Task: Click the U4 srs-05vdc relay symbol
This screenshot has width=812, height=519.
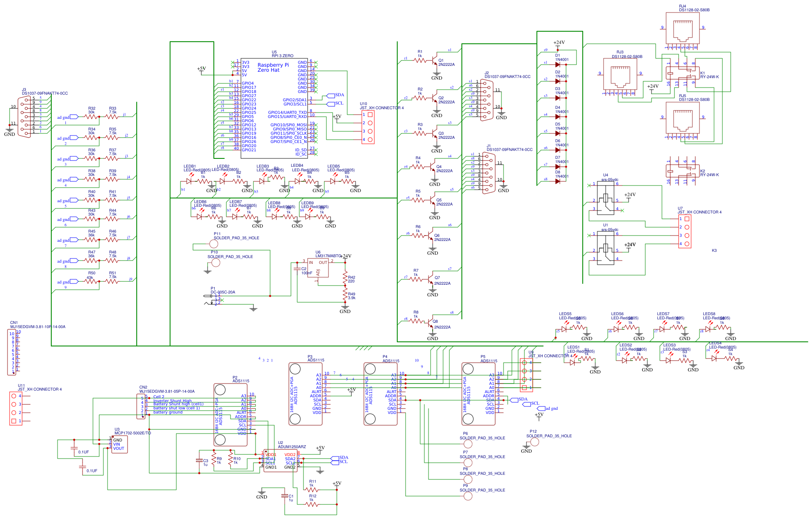Action: tap(605, 199)
